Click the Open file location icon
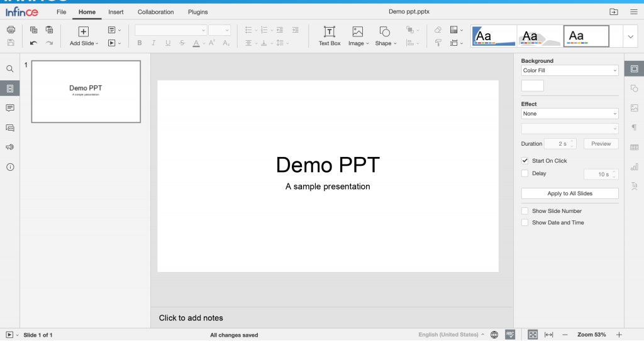 coord(614,12)
